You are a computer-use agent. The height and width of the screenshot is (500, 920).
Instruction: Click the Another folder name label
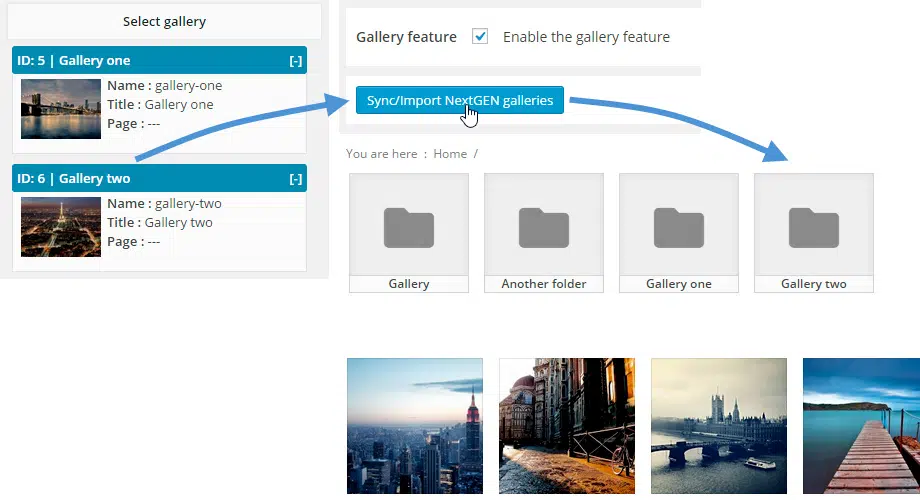point(543,284)
